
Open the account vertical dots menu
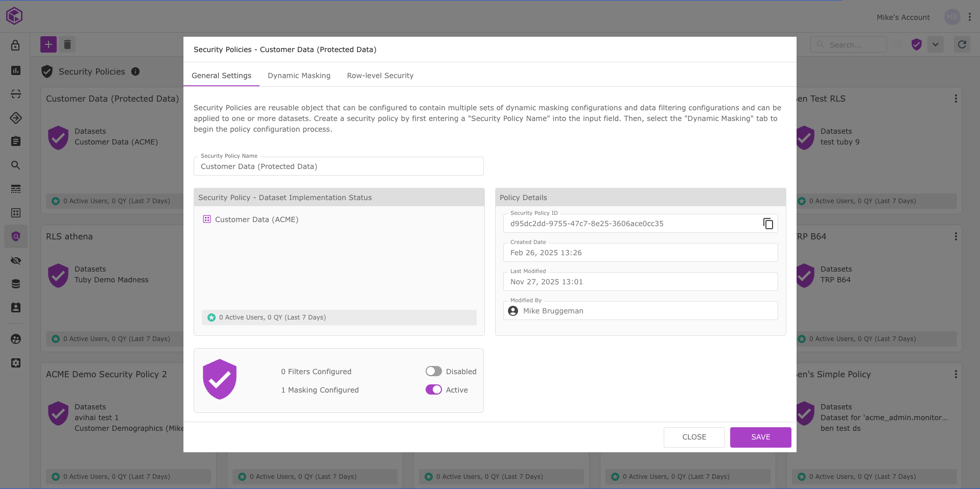tap(970, 17)
